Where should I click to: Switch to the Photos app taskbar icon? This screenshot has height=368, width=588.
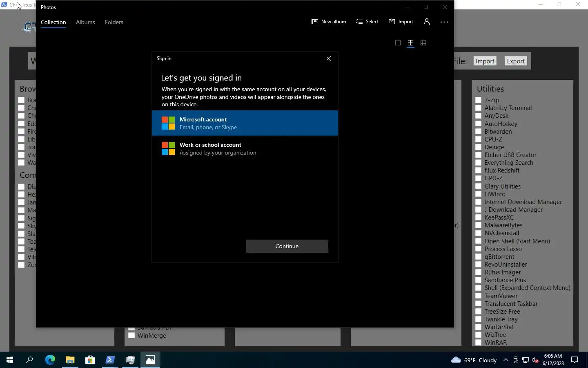[x=150, y=360]
